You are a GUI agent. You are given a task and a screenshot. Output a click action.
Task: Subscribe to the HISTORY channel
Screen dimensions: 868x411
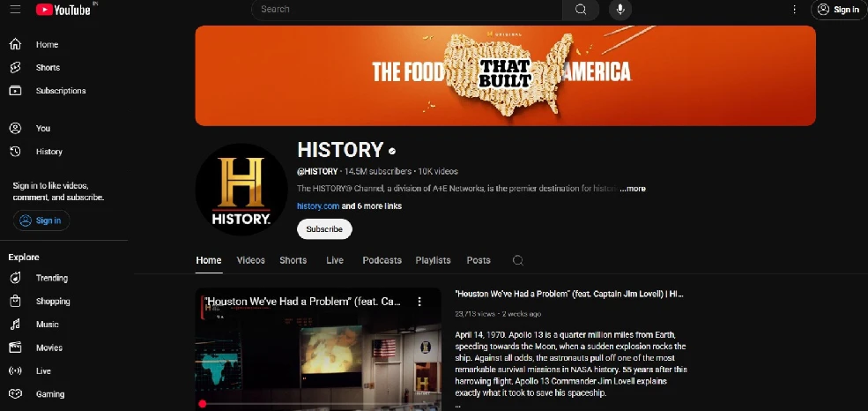pos(324,229)
